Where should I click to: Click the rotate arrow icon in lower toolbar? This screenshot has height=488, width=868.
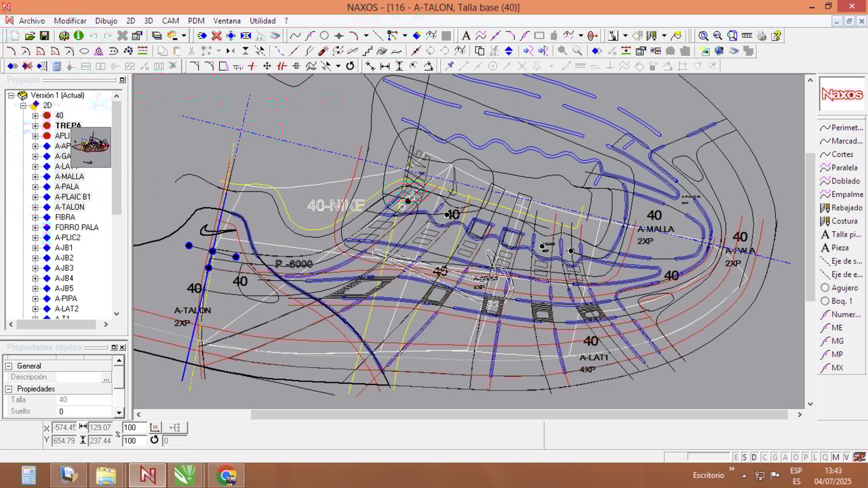[x=350, y=66]
